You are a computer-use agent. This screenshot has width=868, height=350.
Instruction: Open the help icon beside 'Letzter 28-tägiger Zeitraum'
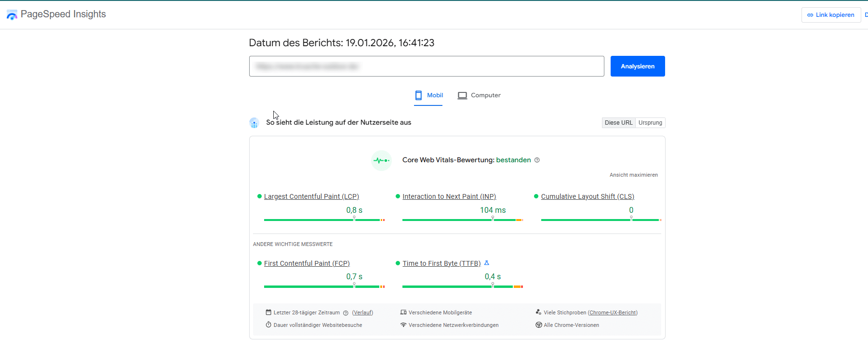point(346,313)
